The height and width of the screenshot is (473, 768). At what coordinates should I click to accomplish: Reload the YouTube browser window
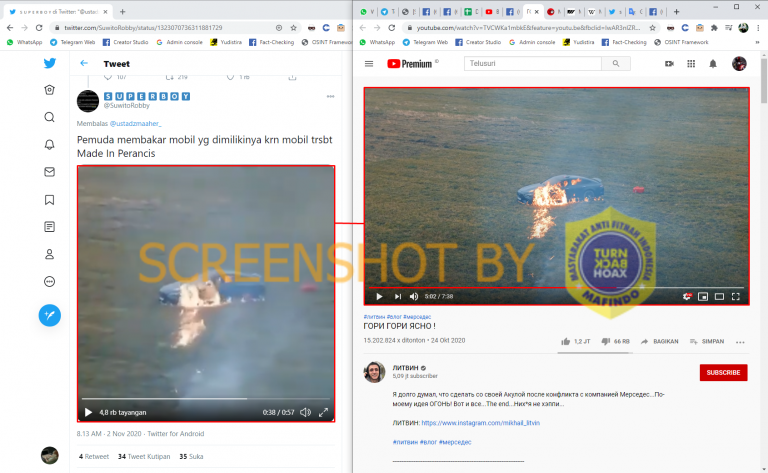point(391,28)
